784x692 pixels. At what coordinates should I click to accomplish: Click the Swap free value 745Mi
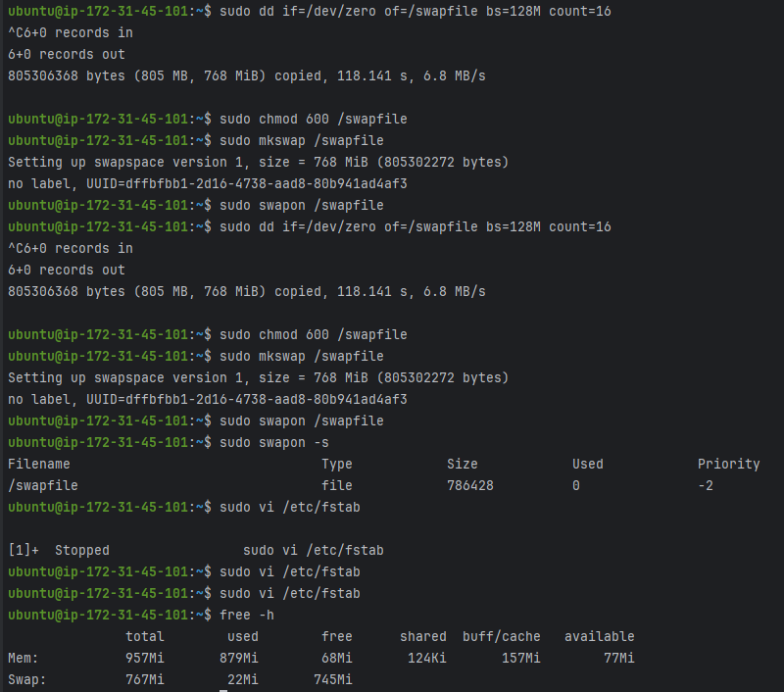[x=333, y=679]
